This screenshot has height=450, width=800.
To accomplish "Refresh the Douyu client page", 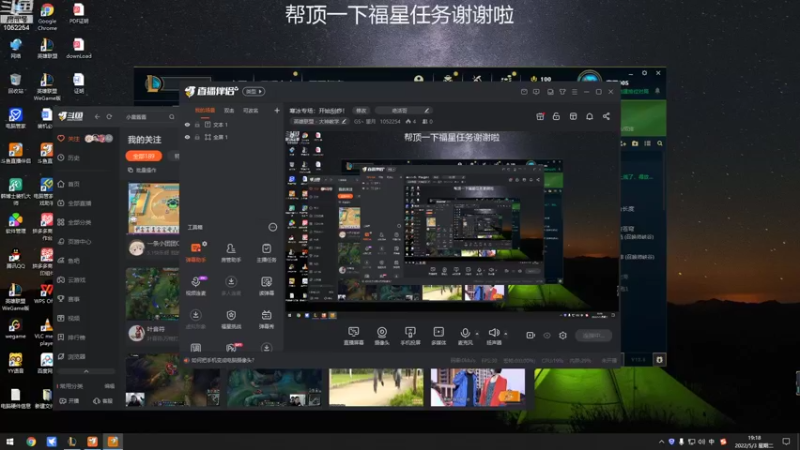I will coord(109,117).
